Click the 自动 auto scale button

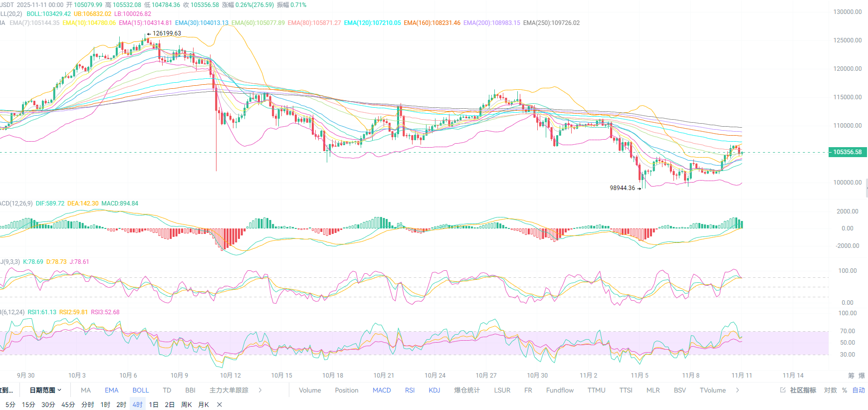point(859,390)
